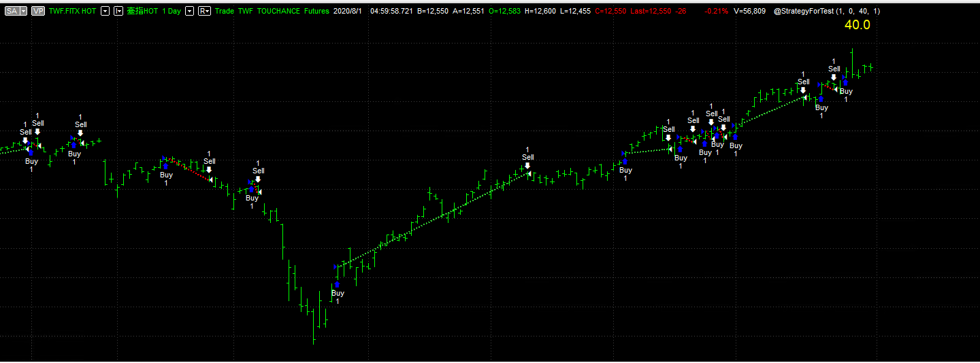This screenshot has height=363, width=980.
Task: Click the last blue Buy arrow on the chart
Action: pyautogui.click(x=845, y=83)
